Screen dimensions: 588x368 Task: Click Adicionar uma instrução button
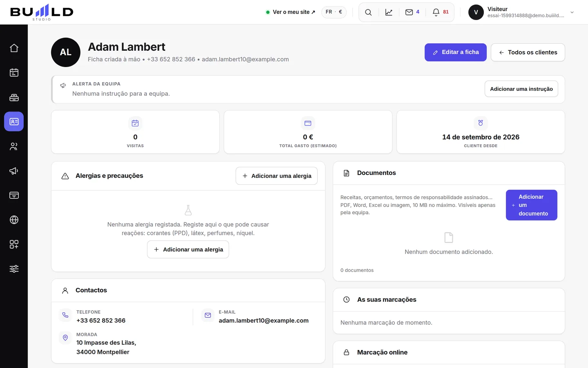pyautogui.click(x=521, y=89)
